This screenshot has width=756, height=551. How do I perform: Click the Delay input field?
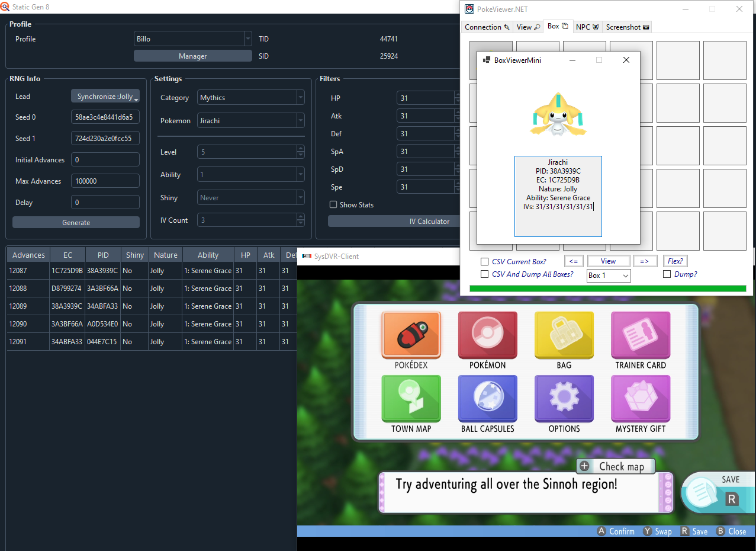[x=105, y=203]
